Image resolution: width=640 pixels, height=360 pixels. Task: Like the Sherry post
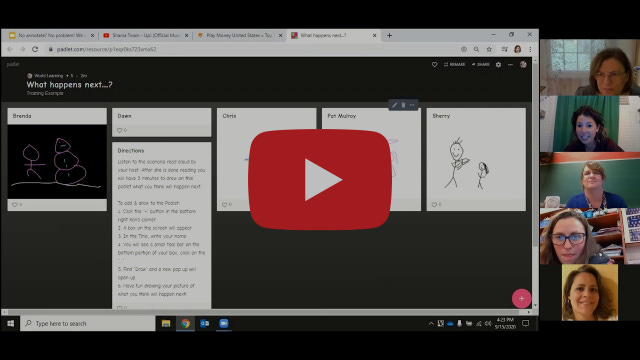click(434, 204)
